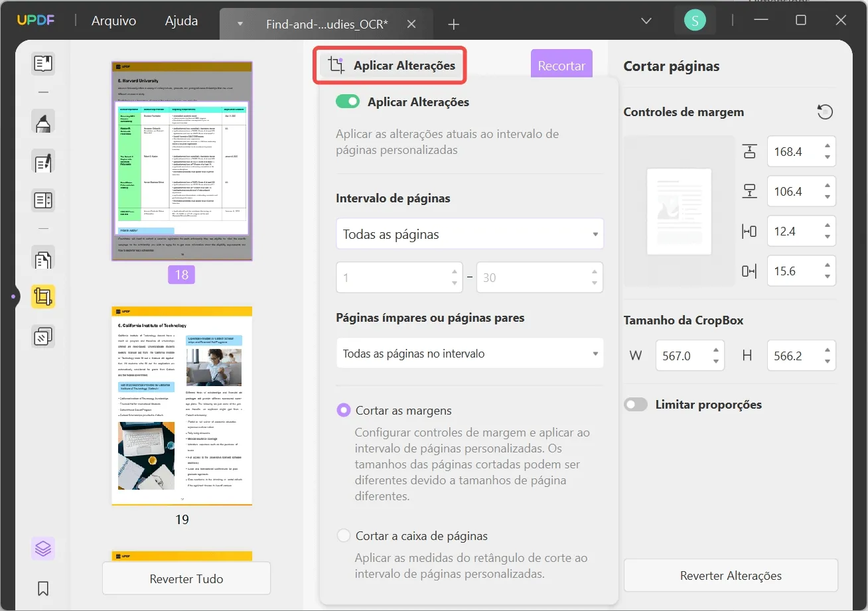Screen dimensions: 868x611
Task: Select the Crop tool in the sidebar
Action: click(x=42, y=297)
